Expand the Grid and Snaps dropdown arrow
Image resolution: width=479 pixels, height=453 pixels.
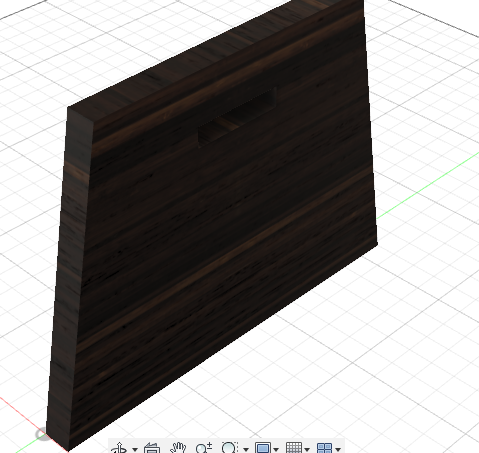click(307, 449)
